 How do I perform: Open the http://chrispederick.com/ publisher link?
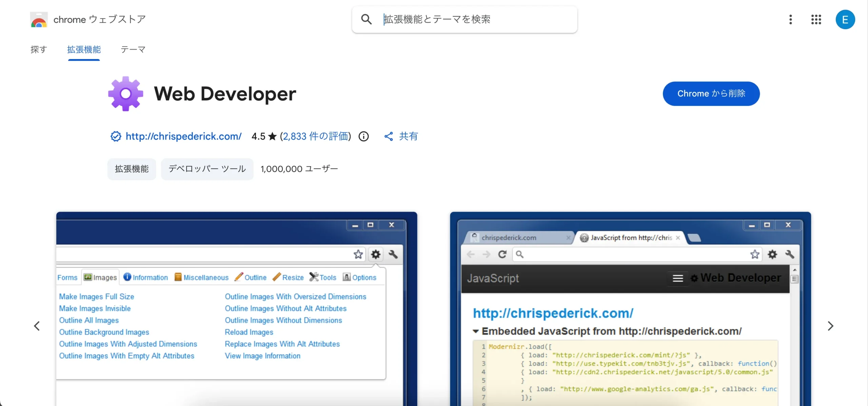[x=183, y=136]
